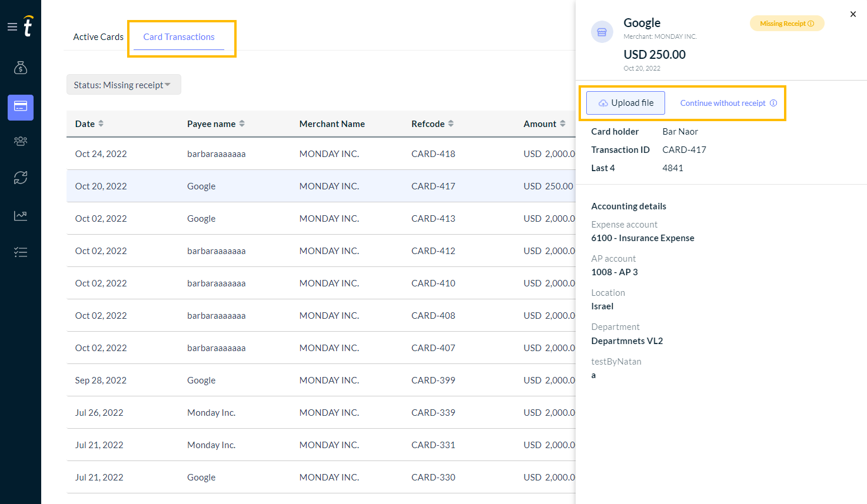Click the card holder name Bar Naor
The width and height of the screenshot is (867, 504).
point(680,131)
